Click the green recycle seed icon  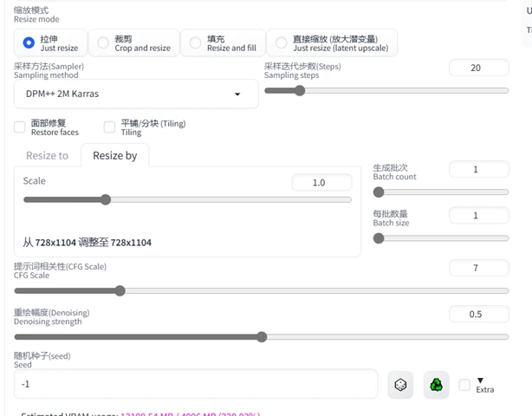click(436, 385)
